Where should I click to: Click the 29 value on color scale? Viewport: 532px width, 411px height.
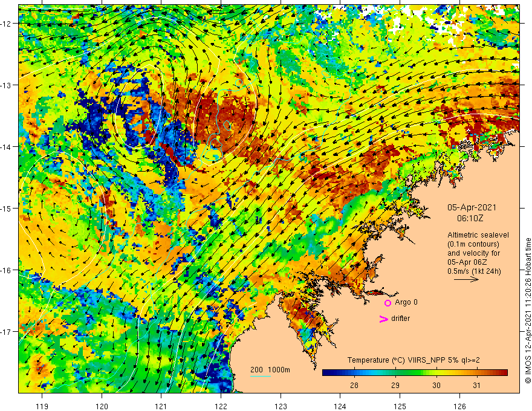pyautogui.click(x=395, y=385)
